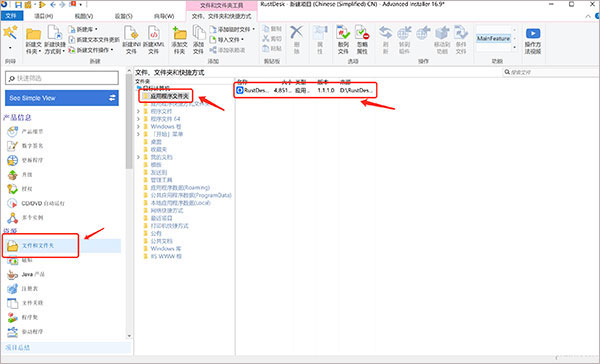600x364 pixels.
Task: Open the New File Operation (新建文件操作) dropdown
Action: pyautogui.click(x=91, y=50)
